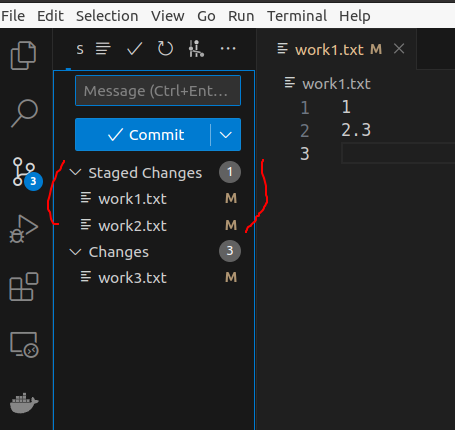Place cursor on empty editor line 3
Image resolution: width=455 pixels, height=430 pixels.
point(398,153)
